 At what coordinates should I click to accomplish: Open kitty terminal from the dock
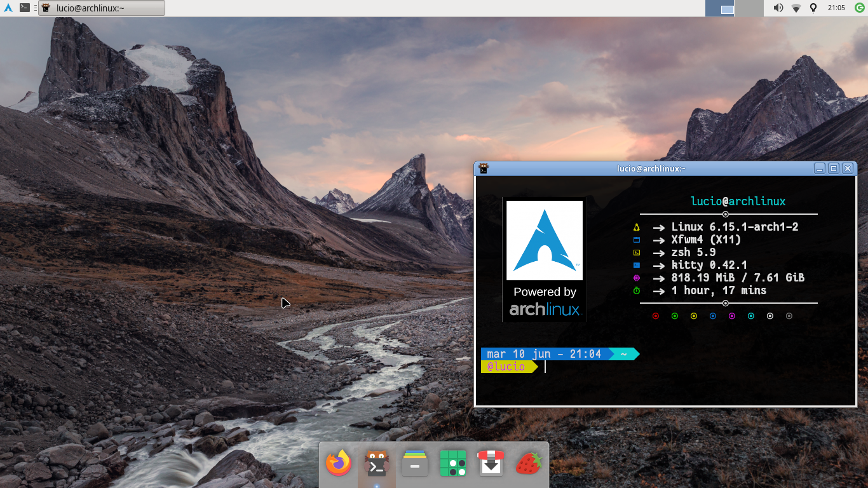tap(377, 464)
